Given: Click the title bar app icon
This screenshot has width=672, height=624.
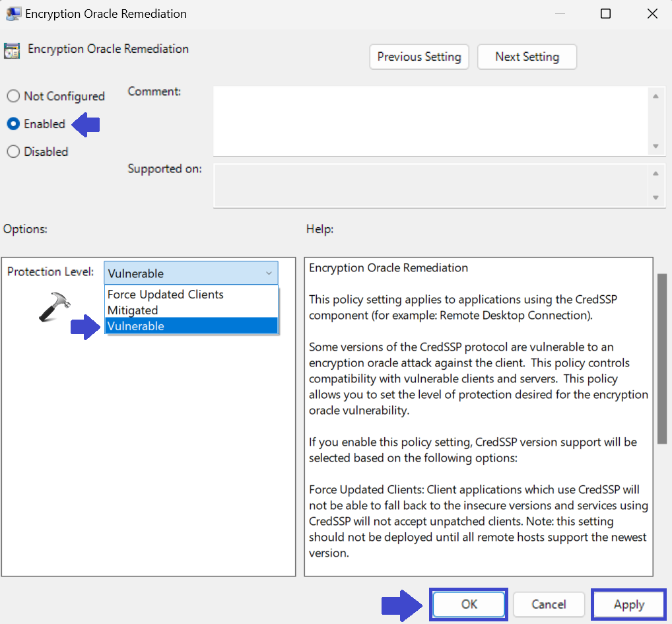Looking at the screenshot, I should click(x=12, y=14).
